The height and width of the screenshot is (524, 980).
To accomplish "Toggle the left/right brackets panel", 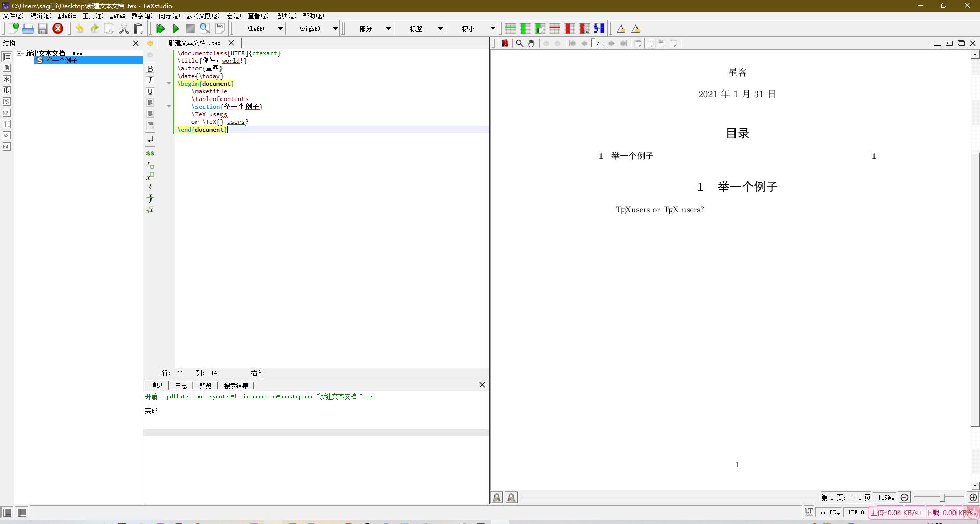I will coord(7,90).
